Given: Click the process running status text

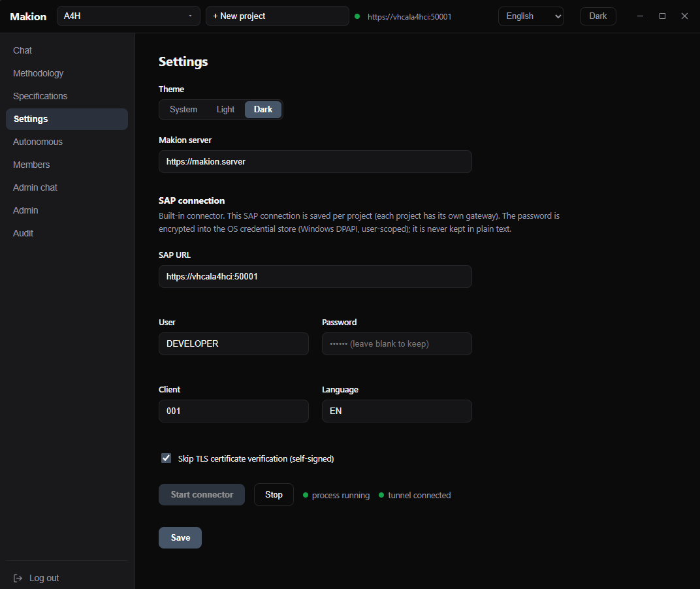Looking at the screenshot, I should click(341, 496).
